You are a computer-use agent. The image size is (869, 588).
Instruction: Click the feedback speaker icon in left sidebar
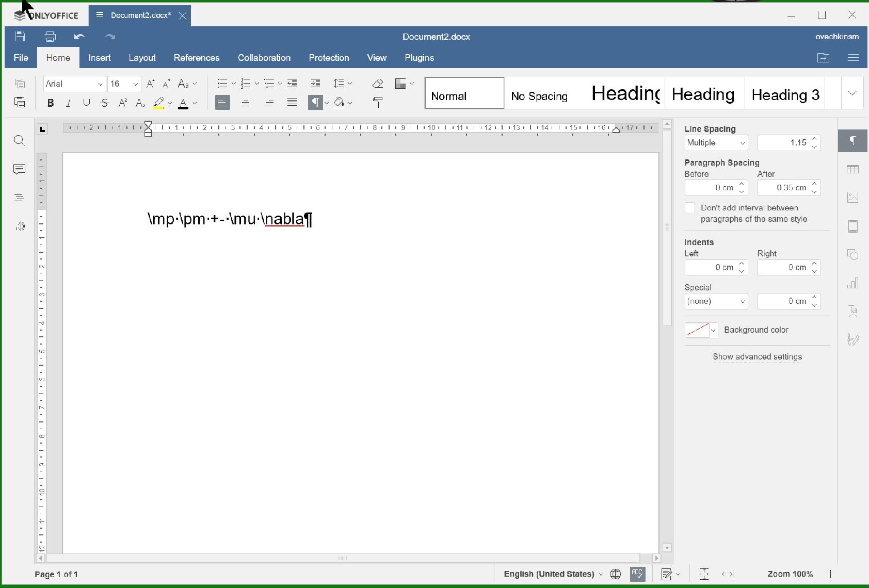pos(20,226)
